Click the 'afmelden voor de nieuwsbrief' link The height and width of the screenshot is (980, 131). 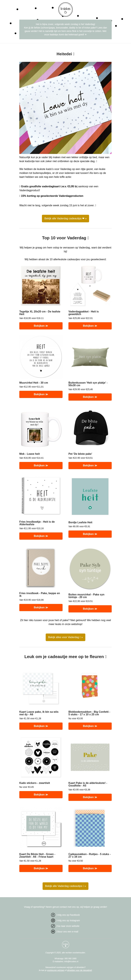click(x=80, y=970)
